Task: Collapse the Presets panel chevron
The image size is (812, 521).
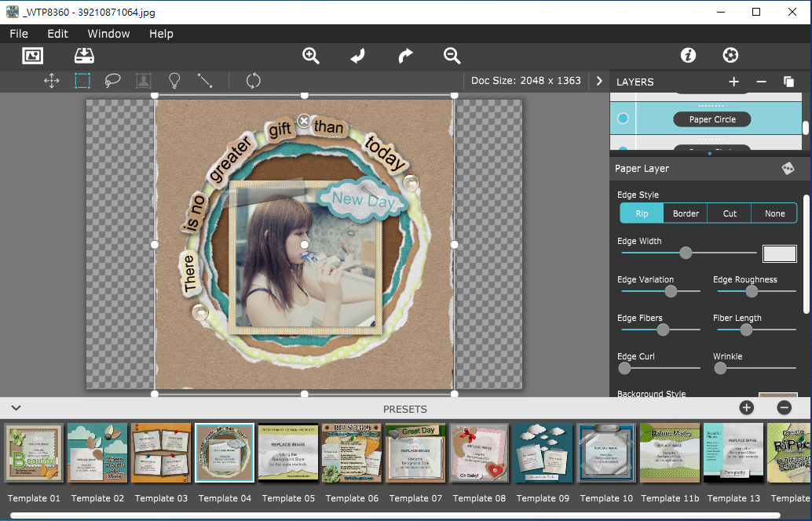Action: click(x=16, y=407)
